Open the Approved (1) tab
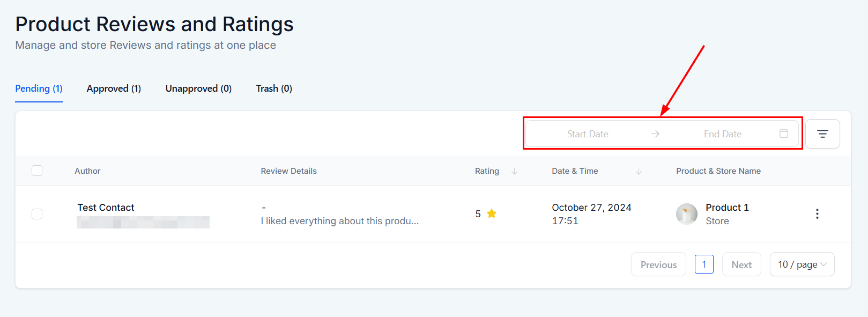Image resolution: width=868 pixels, height=317 pixels. 114,89
